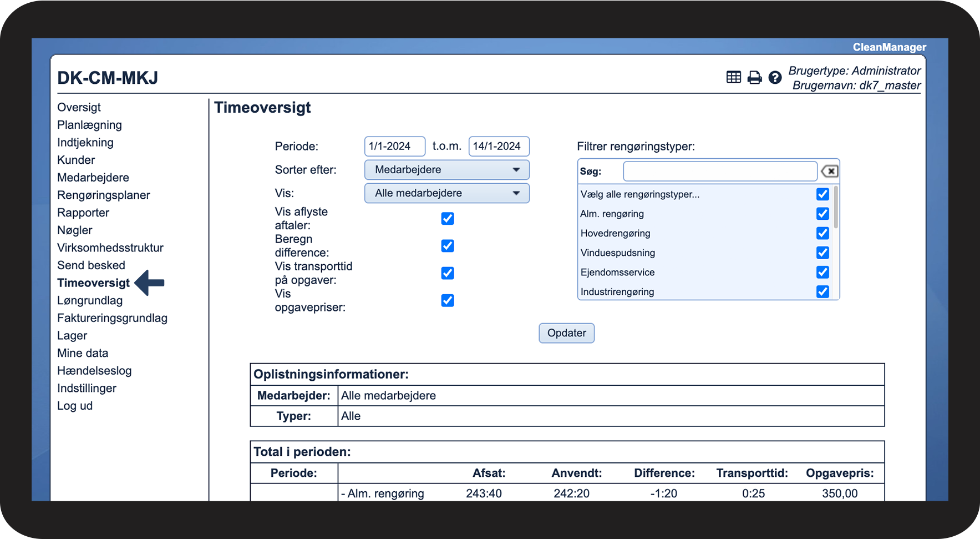Image resolution: width=980 pixels, height=539 pixels.
Task: Click the printer icon to print
Action: (754, 77)
